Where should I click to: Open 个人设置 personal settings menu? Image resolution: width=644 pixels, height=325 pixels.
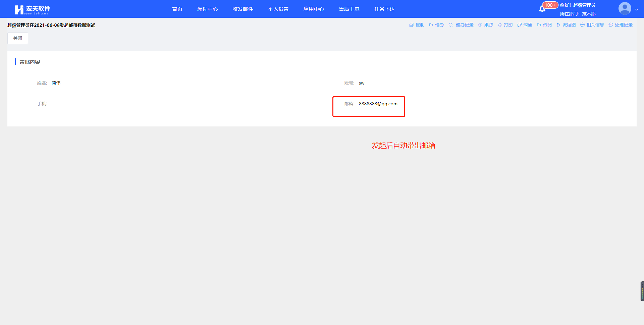point(278,9)
